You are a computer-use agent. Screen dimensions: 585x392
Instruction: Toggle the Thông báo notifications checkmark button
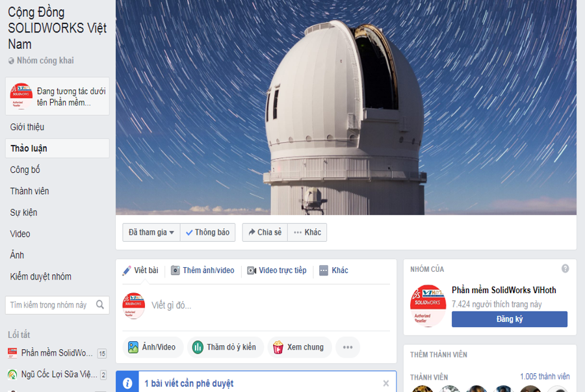pos(208,232)
